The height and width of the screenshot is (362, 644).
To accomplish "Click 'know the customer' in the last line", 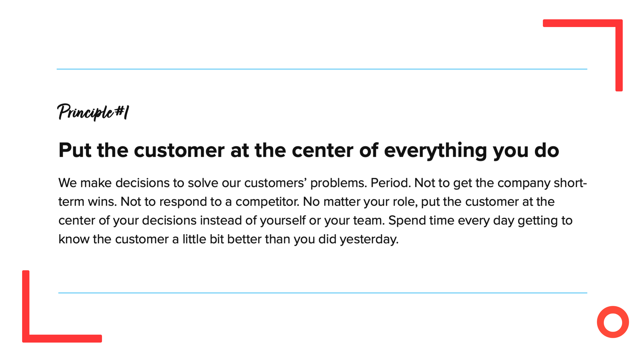I will click(x=114, y=239).
